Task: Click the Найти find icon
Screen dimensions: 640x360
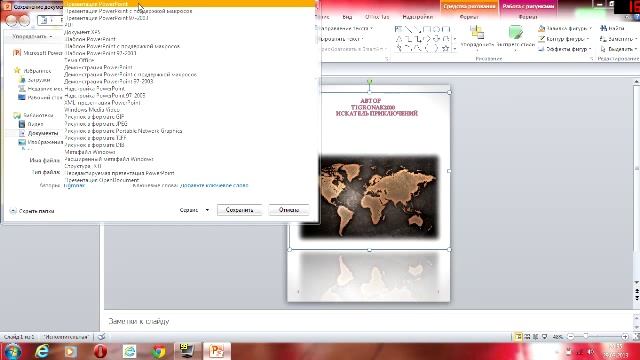Action: (x=604, y=28)
